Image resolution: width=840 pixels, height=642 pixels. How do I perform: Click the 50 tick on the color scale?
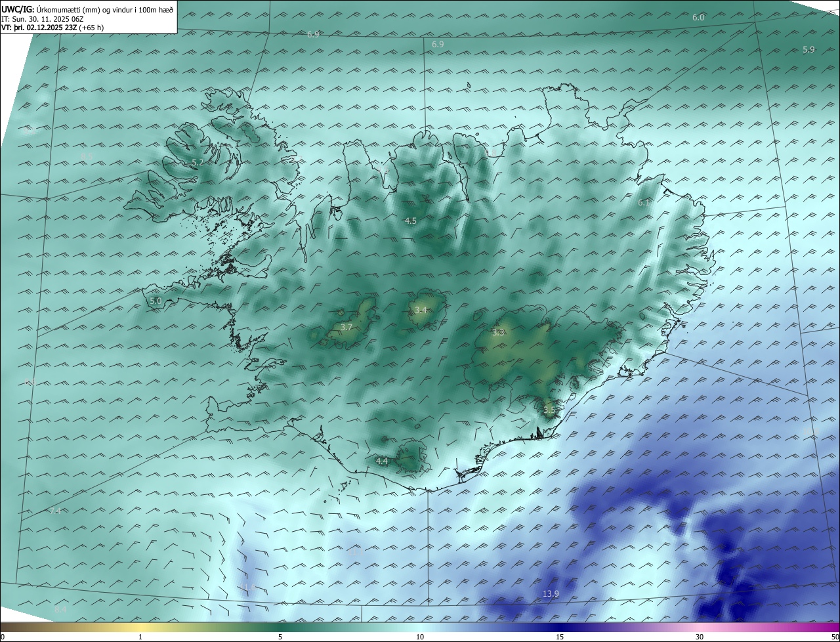[835, 637]
